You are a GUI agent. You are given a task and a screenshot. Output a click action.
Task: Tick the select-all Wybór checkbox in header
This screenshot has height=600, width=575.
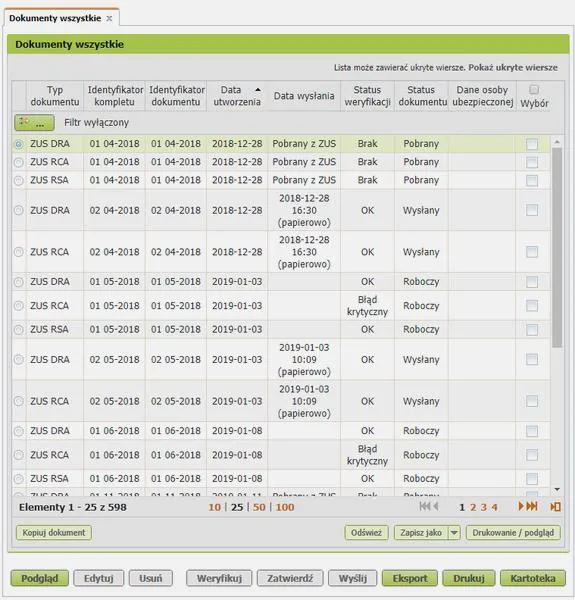(x=534, y=90)
